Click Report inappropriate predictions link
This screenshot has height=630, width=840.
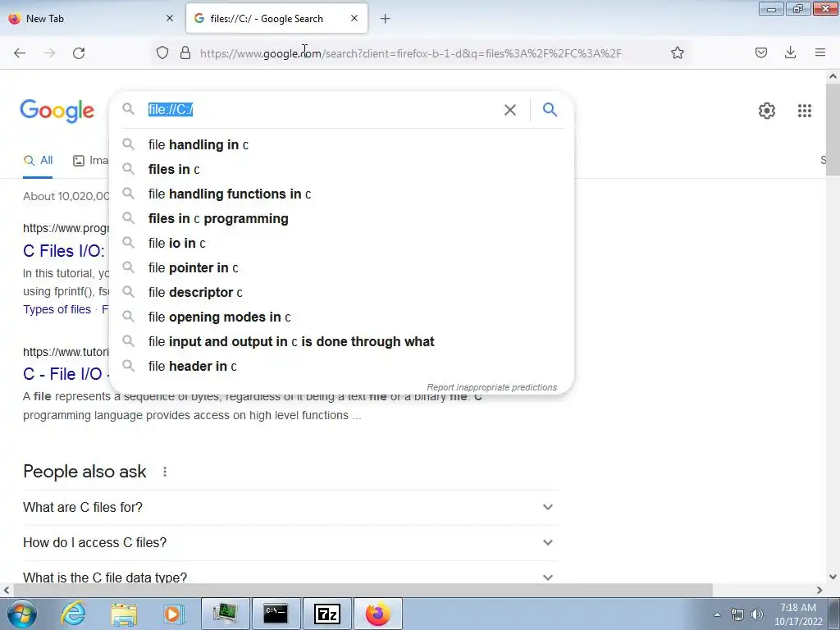point(492,387)
